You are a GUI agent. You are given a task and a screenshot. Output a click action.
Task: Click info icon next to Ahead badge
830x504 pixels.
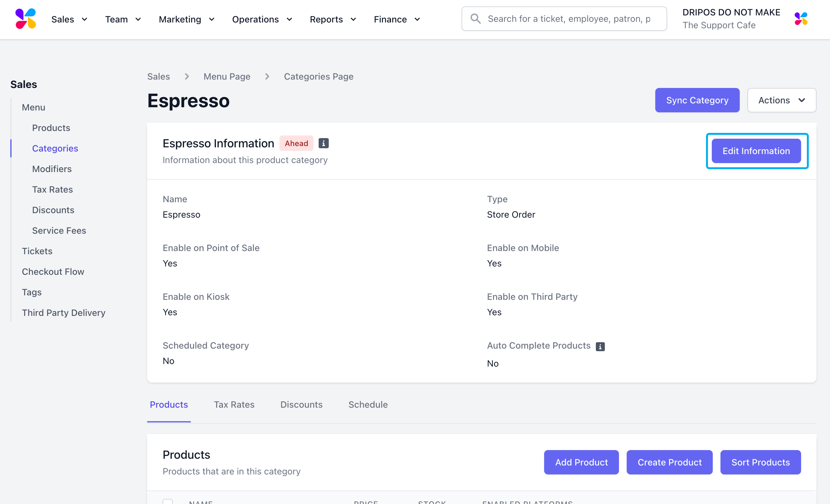tap(323, 143)
